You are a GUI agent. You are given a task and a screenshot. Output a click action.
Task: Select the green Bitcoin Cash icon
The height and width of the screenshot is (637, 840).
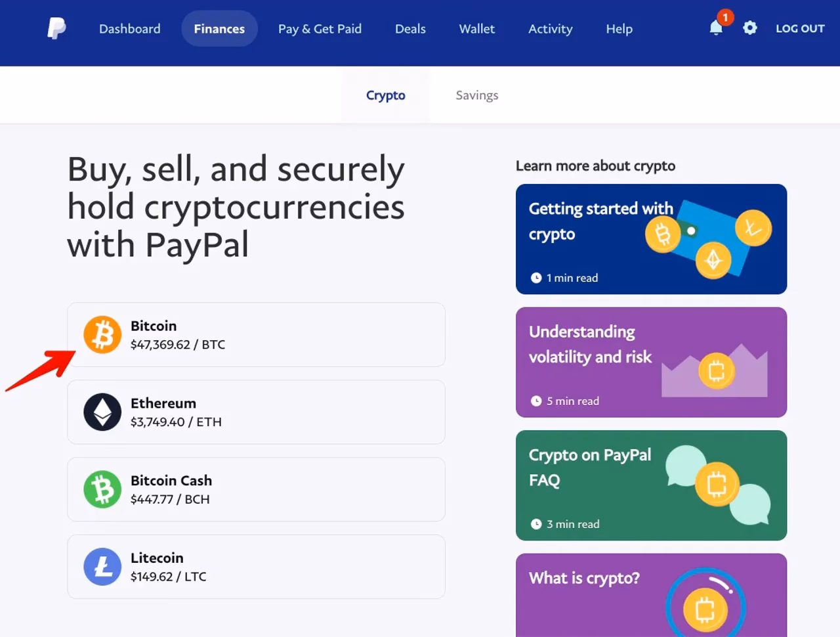click(102, 489)
